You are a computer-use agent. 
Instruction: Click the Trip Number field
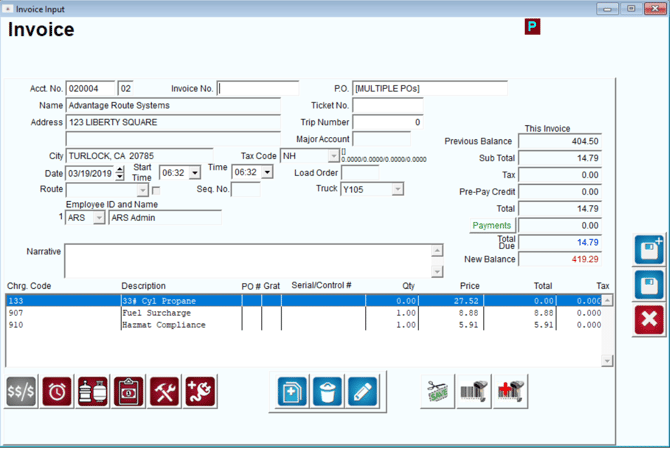[x=388, y=122]
